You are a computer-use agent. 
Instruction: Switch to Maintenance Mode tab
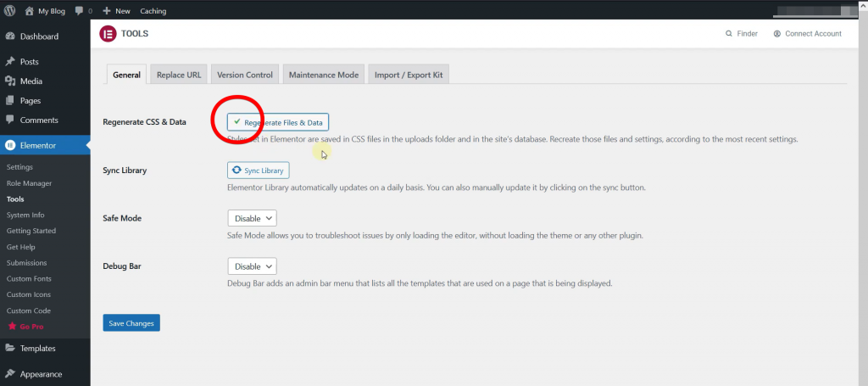click(x=323, y=75)
